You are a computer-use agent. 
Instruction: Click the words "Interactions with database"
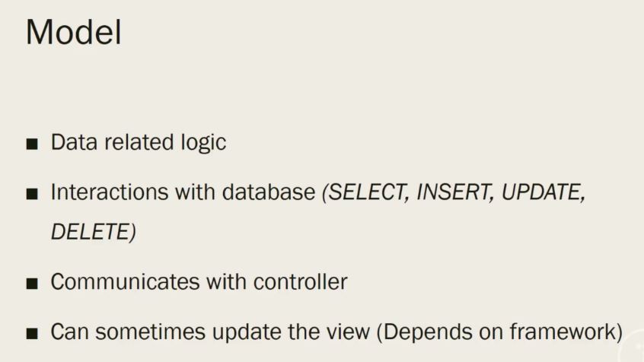click(183, 192)
